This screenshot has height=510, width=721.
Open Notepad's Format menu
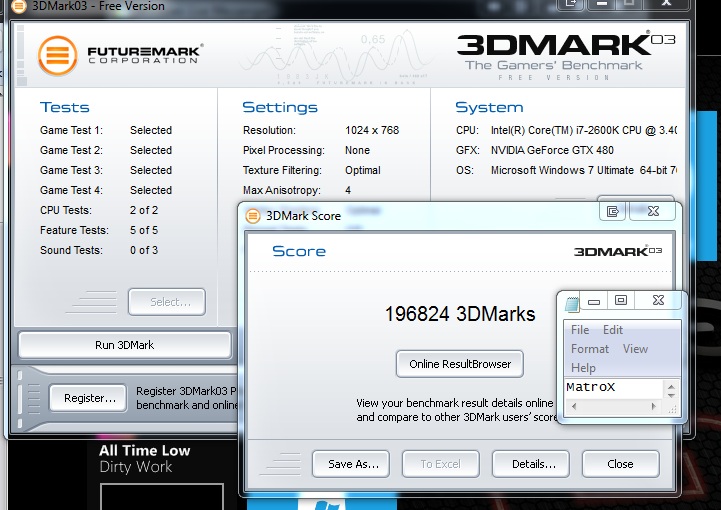click(x=590, y=349)
